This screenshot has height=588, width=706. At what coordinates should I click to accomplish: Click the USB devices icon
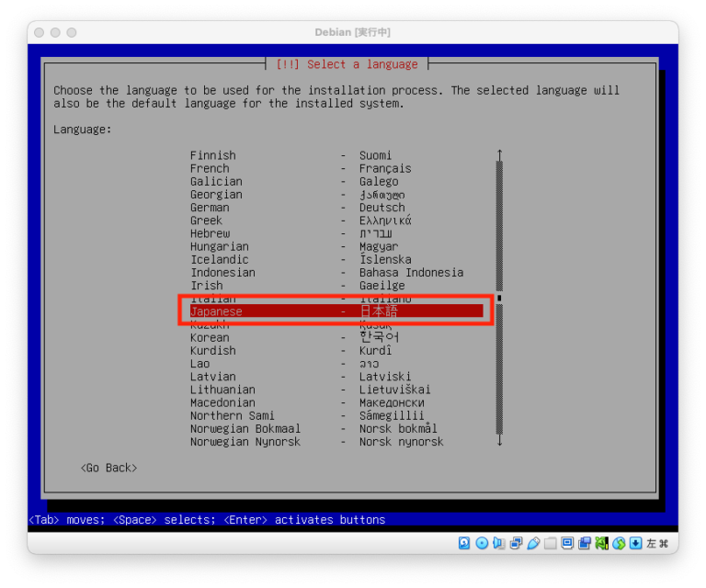533,543
